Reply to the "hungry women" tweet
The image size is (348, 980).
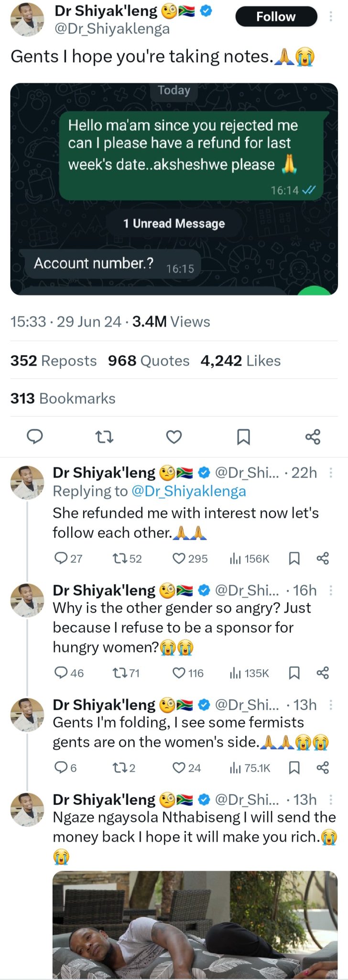(61, 673)
